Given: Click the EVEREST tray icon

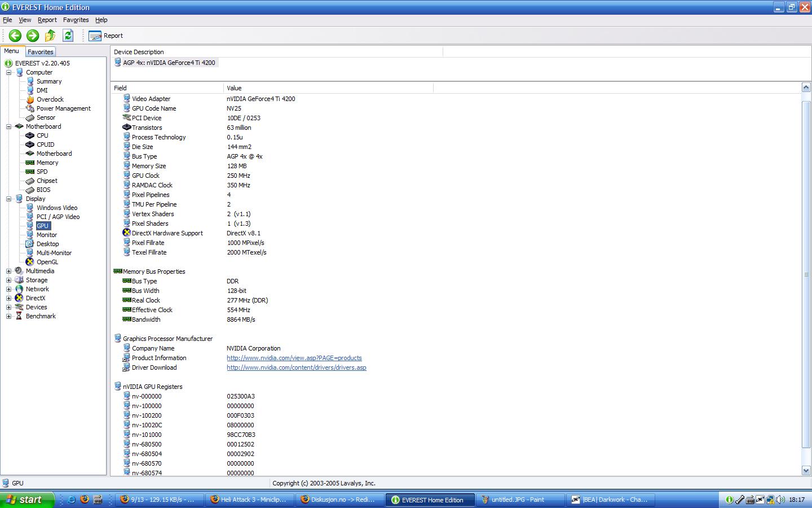Looking at the screenshot, I should 729,500.
